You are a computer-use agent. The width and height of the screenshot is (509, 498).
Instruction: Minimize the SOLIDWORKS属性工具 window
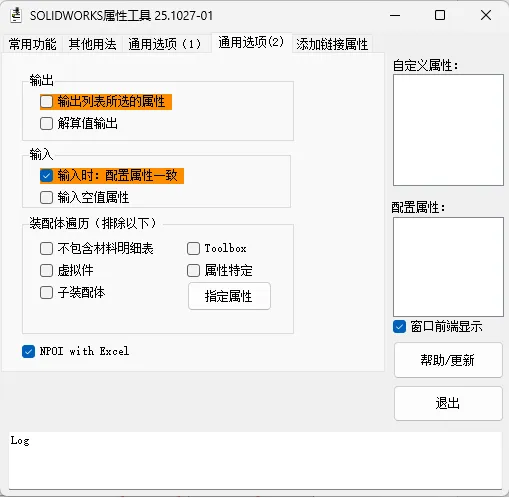click(395, 15)
